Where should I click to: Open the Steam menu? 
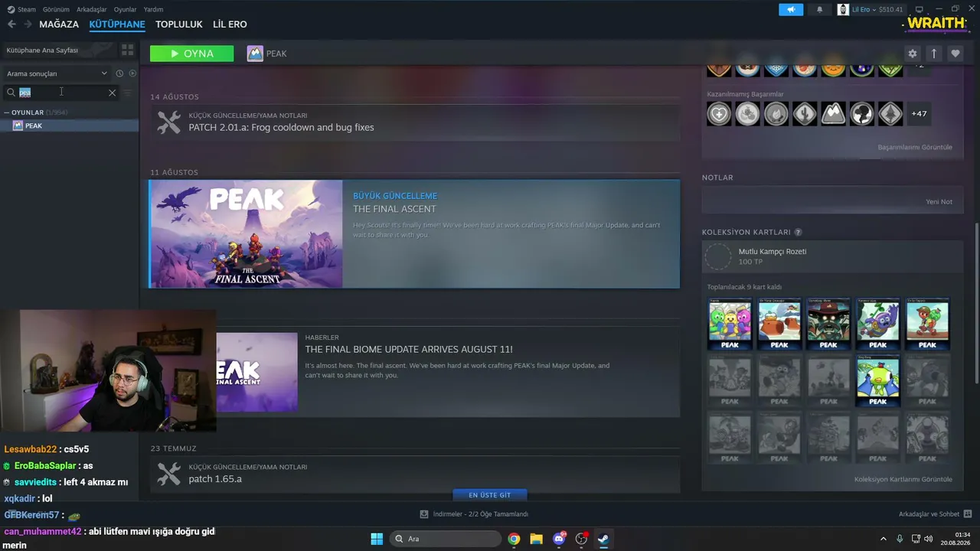(22, 9)
